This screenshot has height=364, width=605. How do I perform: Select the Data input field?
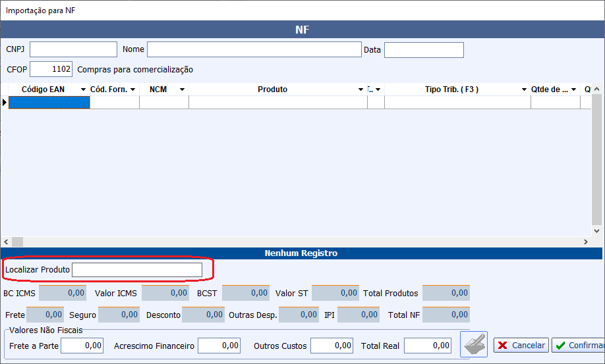(x=424, y=50)
